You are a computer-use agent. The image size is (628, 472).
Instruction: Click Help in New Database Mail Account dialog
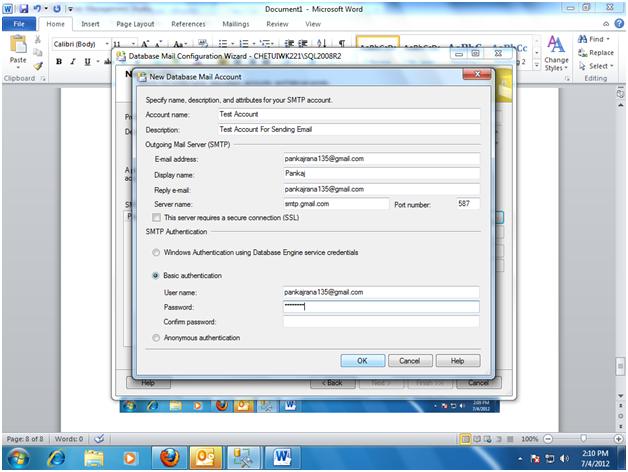(457, 361)
